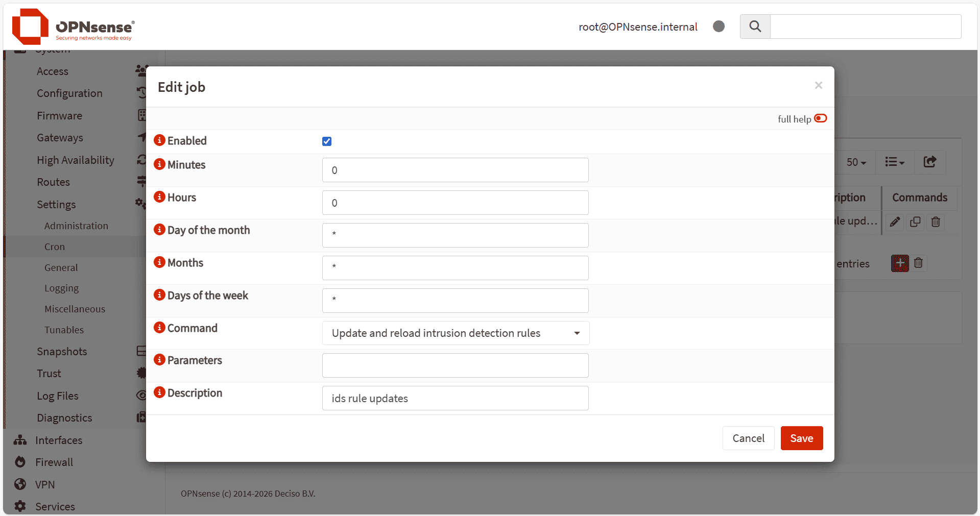Click the info icon beside Description
Screen dimensions: 980x516
(159, 392)
